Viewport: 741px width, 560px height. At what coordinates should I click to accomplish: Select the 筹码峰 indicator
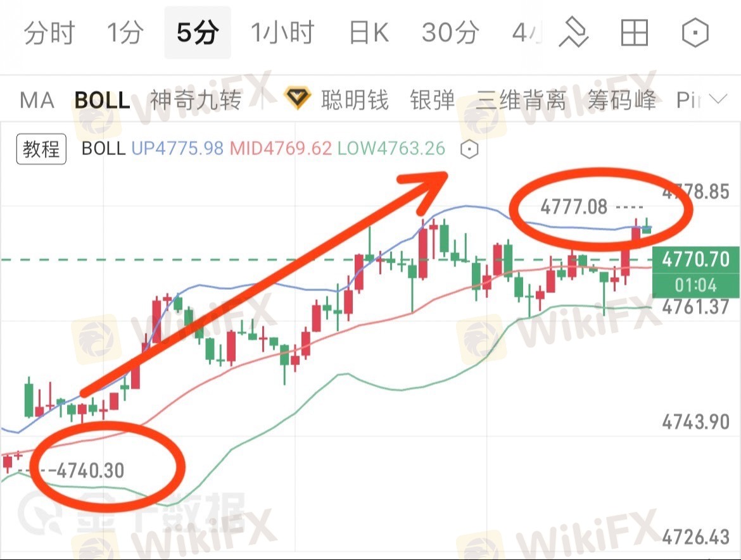(x=622, y=100)
